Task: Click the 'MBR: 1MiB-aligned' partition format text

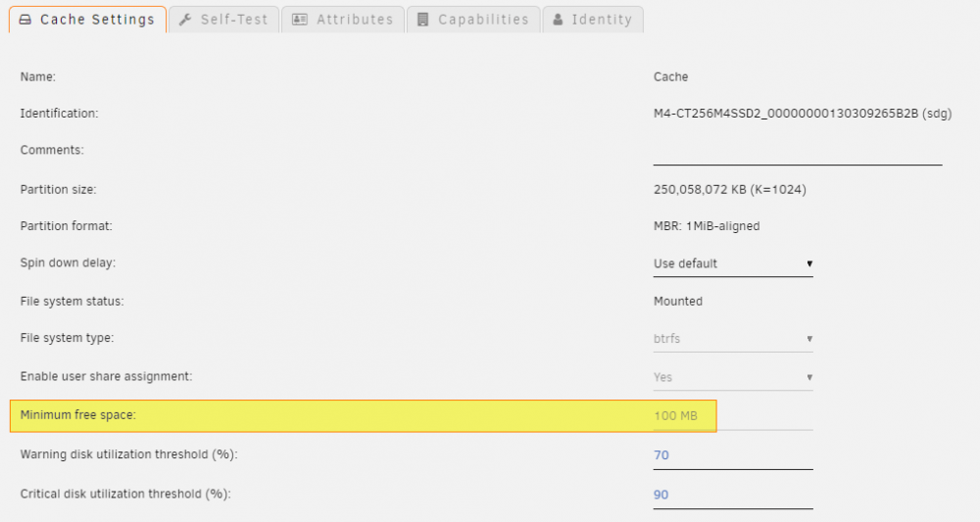Action: pos(707,226)
